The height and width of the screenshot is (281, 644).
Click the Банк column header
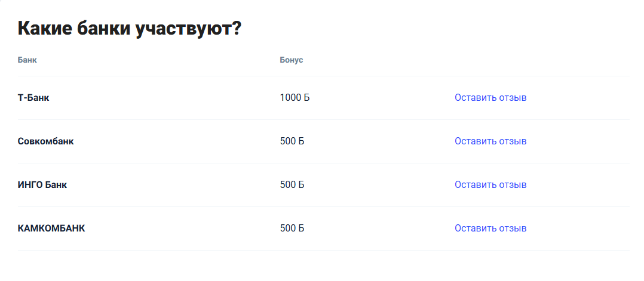tap(27, 60)
